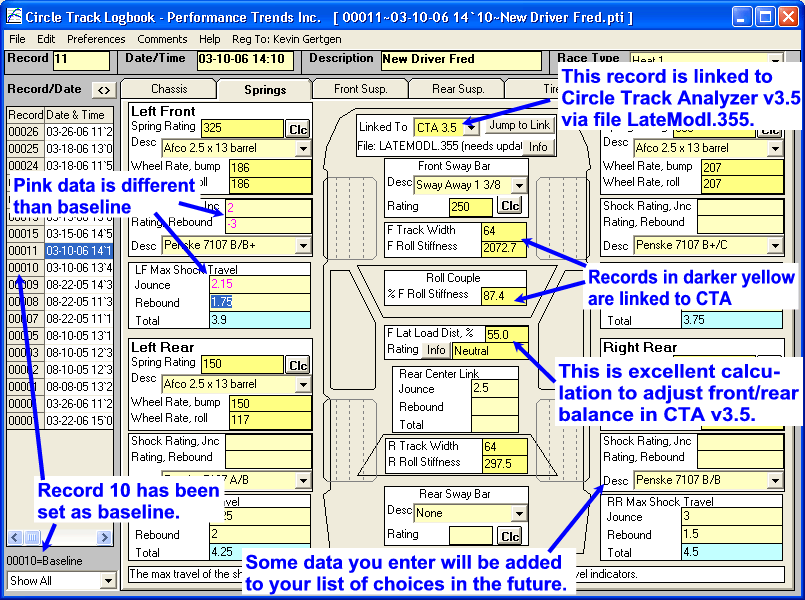Click the left arrow of the record list scrollbar

14,537
